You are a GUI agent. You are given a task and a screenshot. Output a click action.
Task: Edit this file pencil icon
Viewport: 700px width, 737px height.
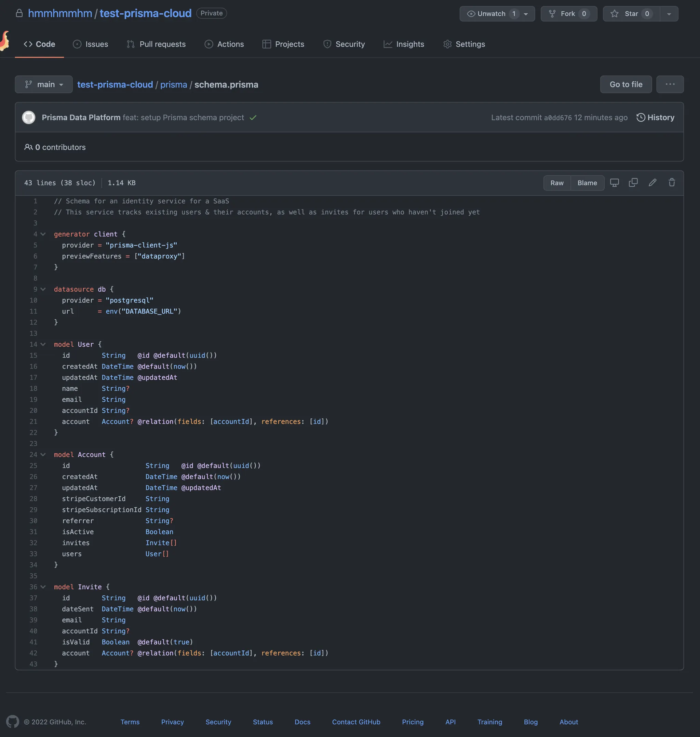[x=652, y=183]
